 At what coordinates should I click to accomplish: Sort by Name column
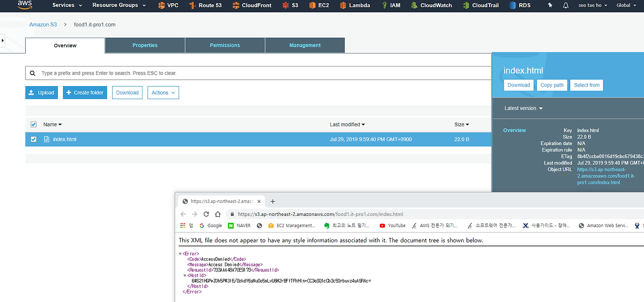(52, 124)
